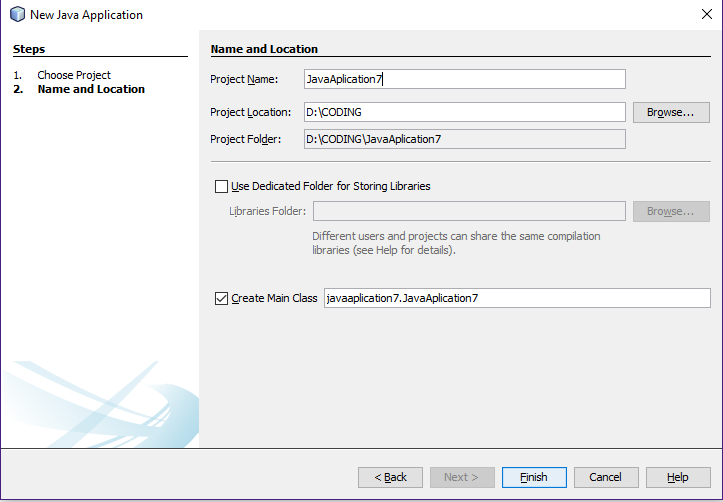Cancel the project wizard
This screenshot has width=723, height=502.
[606, 477]
